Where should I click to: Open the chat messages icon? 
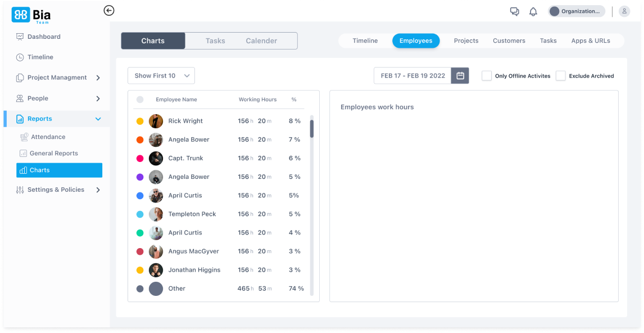click(514, 12)
